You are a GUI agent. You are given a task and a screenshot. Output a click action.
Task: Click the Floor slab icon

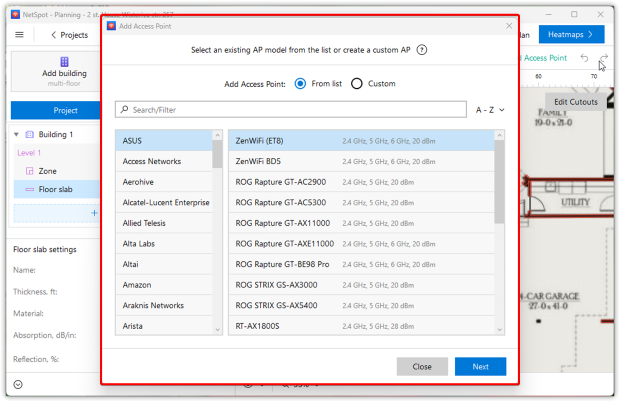pos(30,189)
